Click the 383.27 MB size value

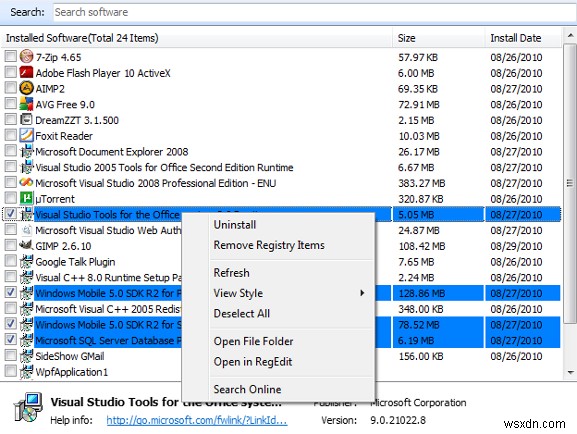(x=422, y=183)
